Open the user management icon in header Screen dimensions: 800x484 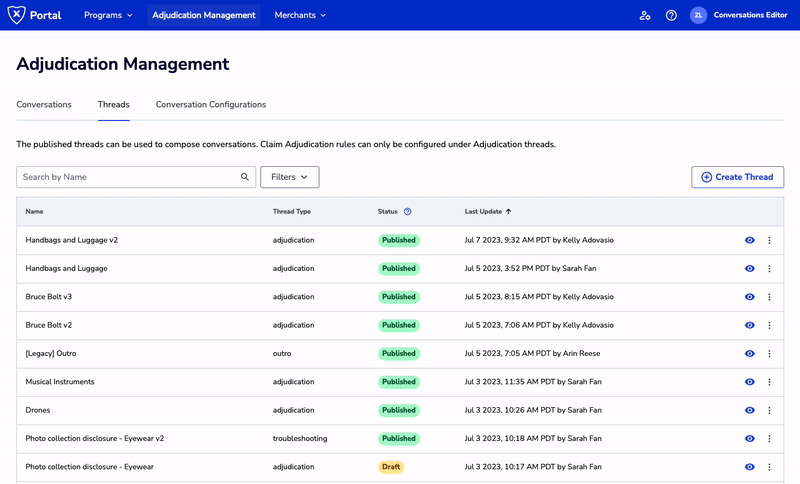[x=645, y=16]
